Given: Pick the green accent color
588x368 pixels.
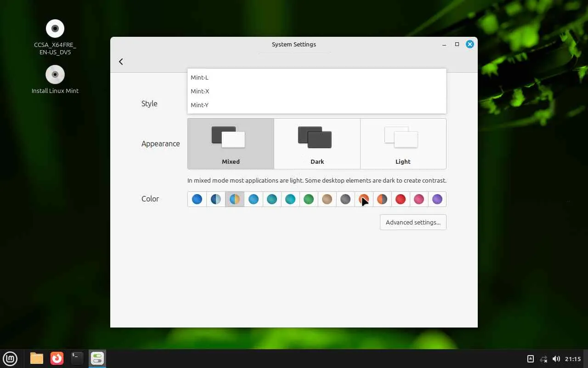Looking at the screenshot, I should coord(308,199).
